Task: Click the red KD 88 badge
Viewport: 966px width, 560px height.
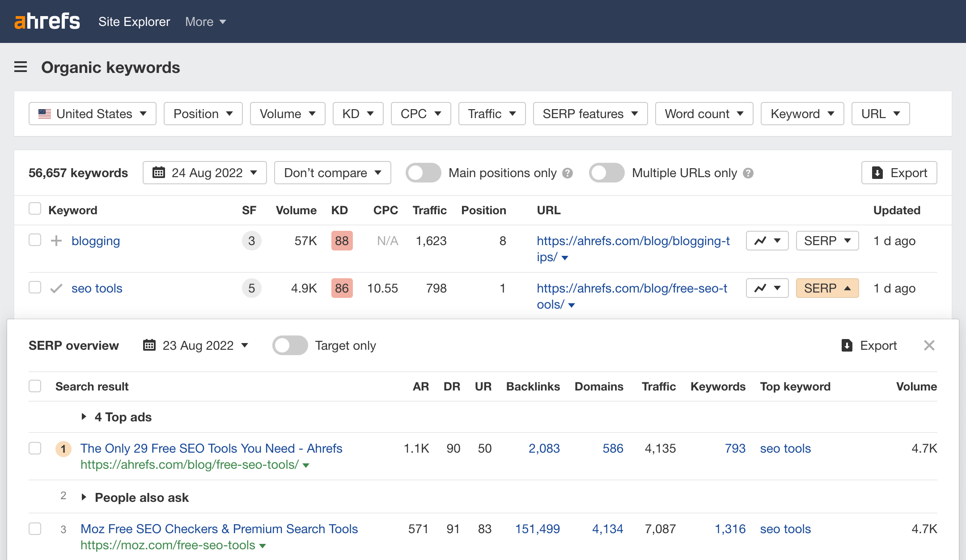Action: coord(342,241)
